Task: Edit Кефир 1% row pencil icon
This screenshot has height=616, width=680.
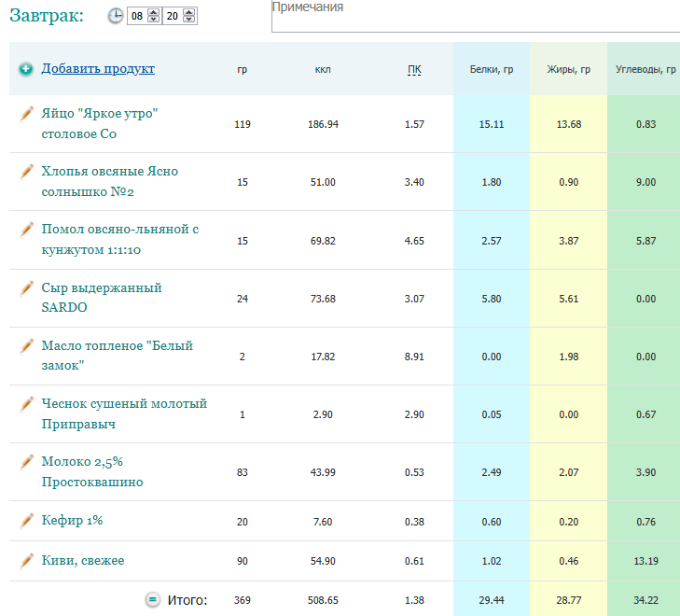Action: click(x=26, y=521)
